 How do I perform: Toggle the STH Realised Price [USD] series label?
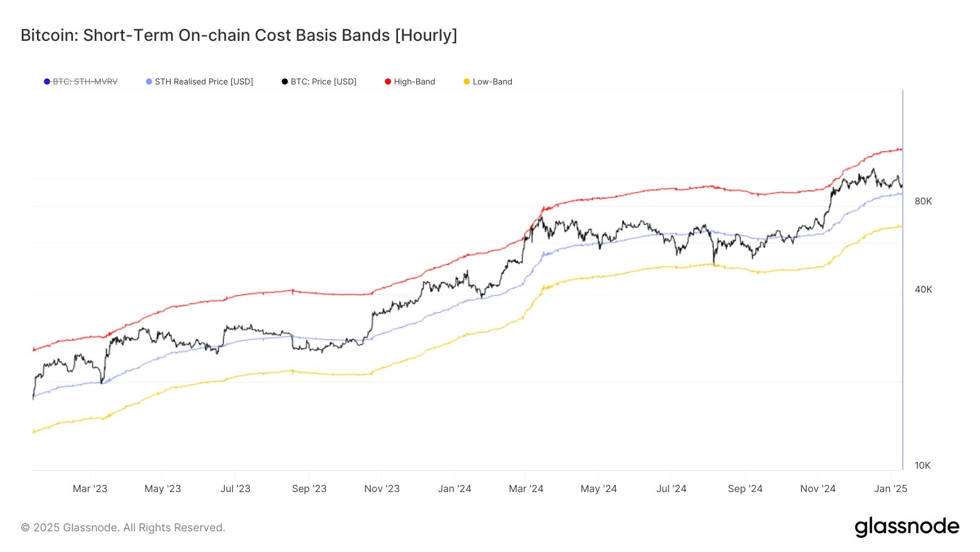point(204,82)
